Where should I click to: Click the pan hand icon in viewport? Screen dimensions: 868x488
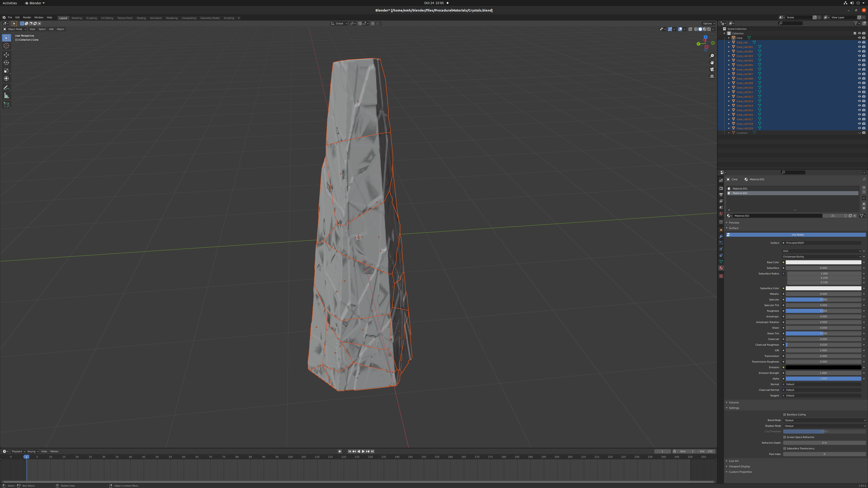point(712,63)
